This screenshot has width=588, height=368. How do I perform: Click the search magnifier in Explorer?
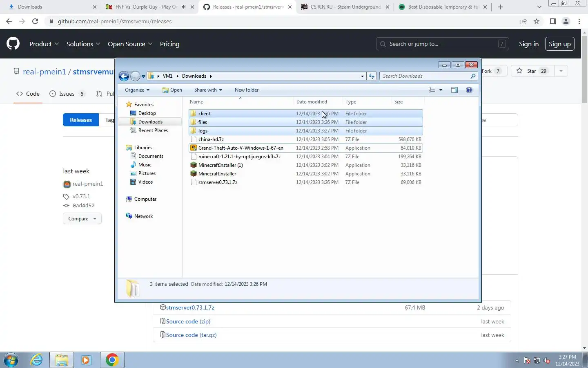coord(473,76)
